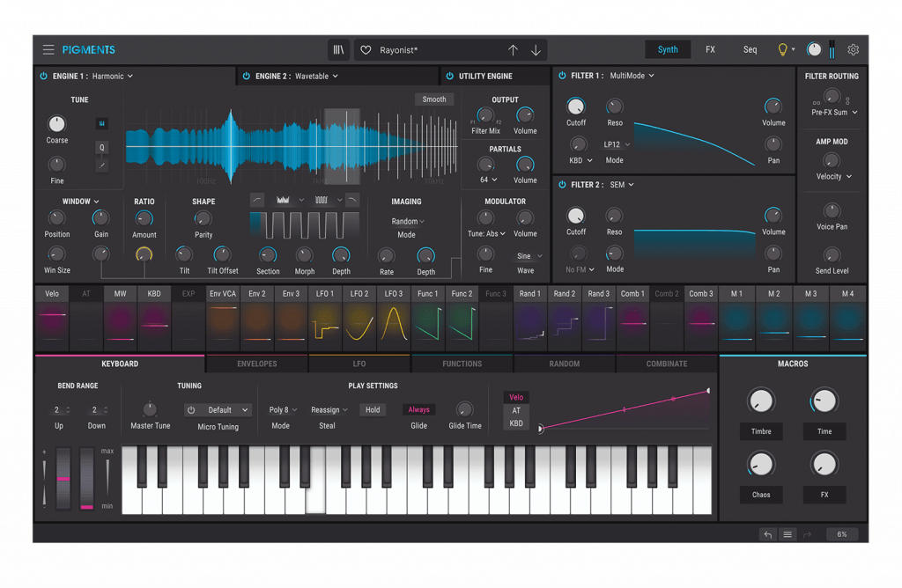The height and width of the screenshot is (588, 902).
Task: Open settings gear icon
Action: (853, 50)
